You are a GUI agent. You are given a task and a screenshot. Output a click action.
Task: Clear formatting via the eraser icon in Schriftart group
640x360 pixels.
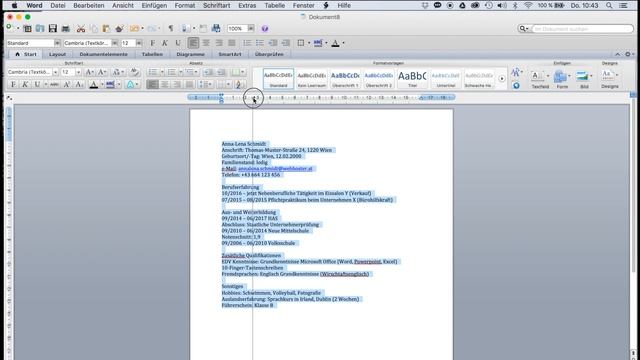point(134,72)
